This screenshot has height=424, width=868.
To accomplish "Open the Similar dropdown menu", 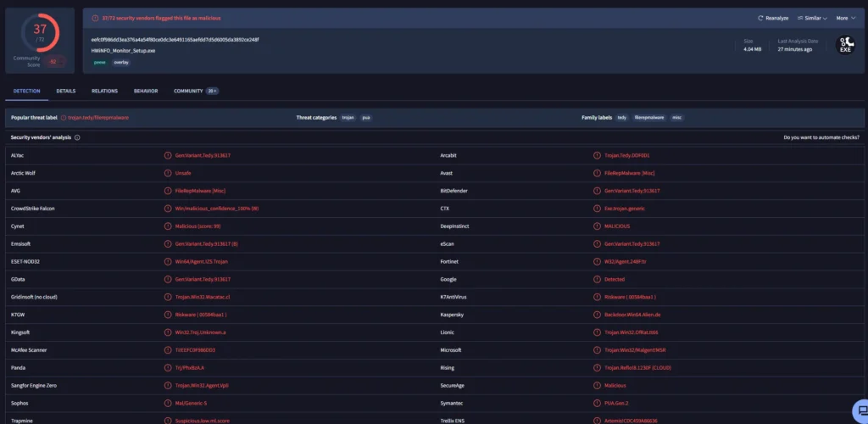I will click(x=815, y=18).
